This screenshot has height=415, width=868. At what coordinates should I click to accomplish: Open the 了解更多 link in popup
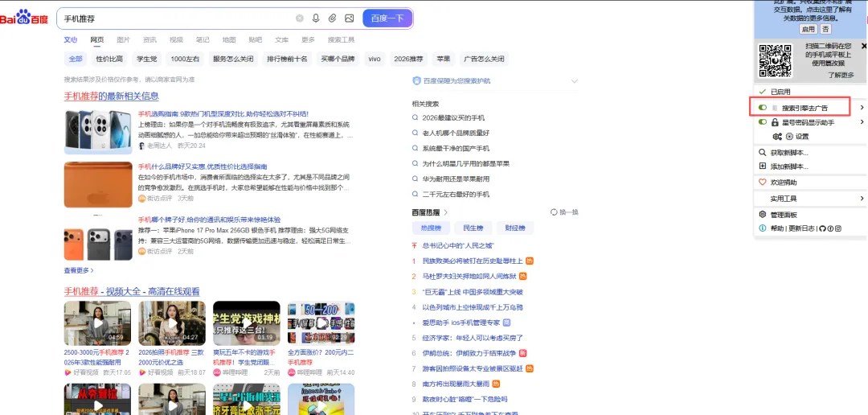coord(841,75)
